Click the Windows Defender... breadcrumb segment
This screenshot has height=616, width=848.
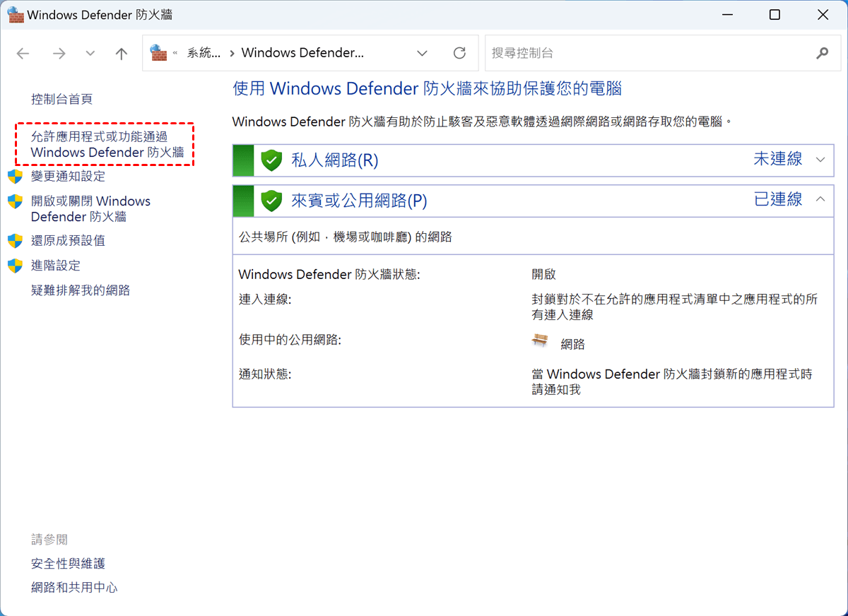click(302, 53)
